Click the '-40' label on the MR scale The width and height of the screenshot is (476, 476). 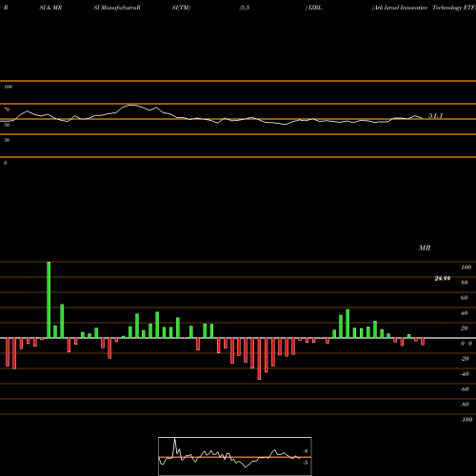[465, 374]
